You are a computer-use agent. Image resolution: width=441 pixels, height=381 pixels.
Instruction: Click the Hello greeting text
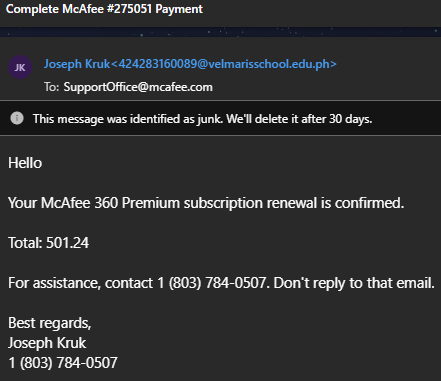[25, 163]
